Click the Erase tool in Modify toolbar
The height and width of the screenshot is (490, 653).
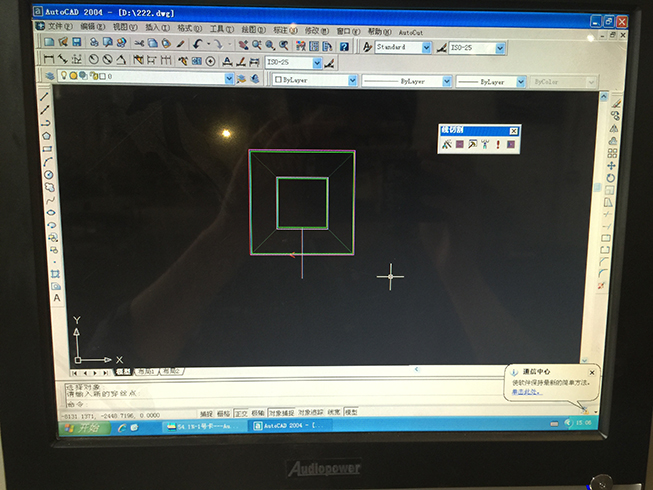click(615, 103)
